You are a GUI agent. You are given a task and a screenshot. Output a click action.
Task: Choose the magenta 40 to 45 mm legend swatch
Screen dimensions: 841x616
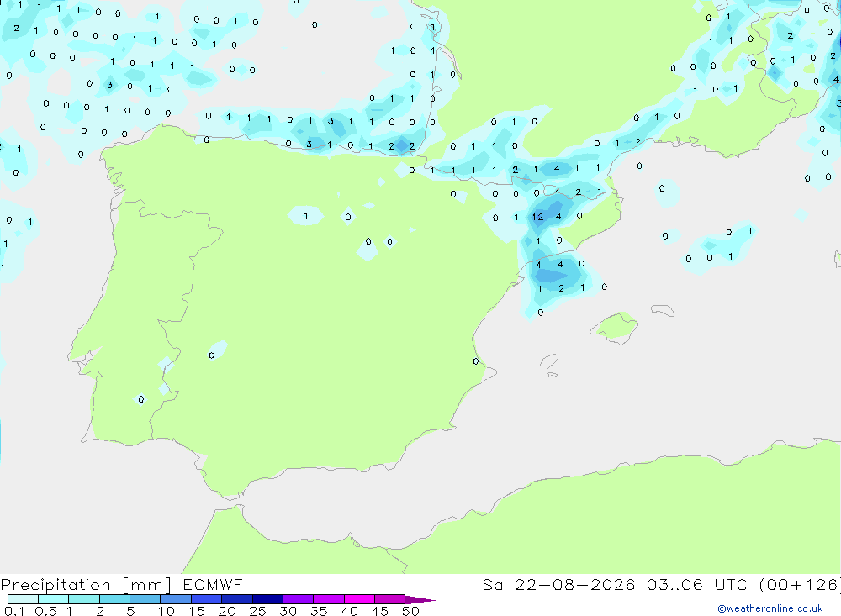pos(359,599)
